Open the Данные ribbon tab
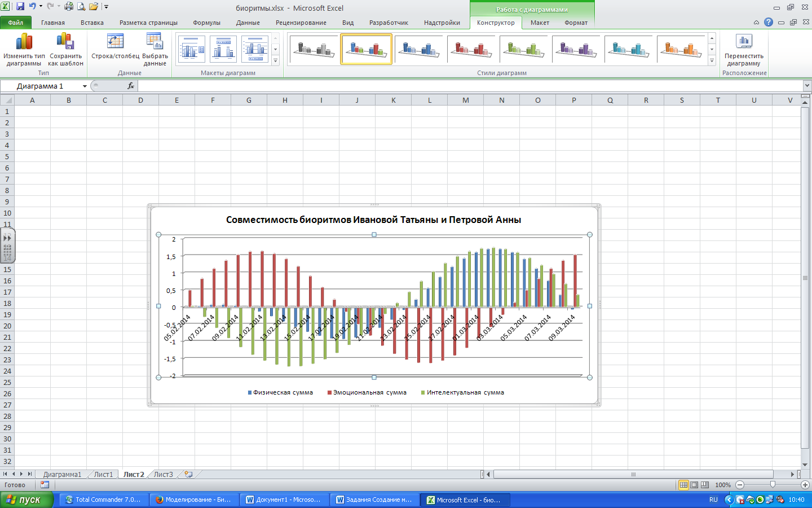This screenshot has width=812, height=508. [x=248, y=23]
